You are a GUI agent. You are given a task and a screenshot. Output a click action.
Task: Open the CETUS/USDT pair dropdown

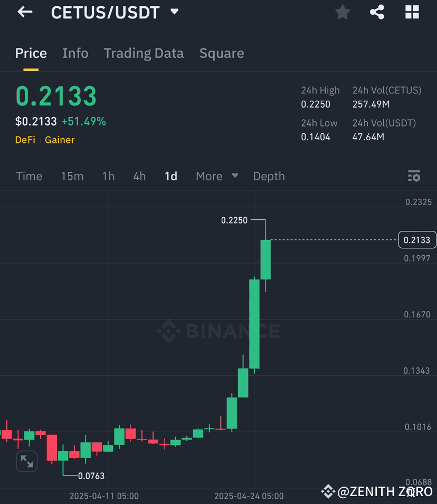tap(174, 12)
